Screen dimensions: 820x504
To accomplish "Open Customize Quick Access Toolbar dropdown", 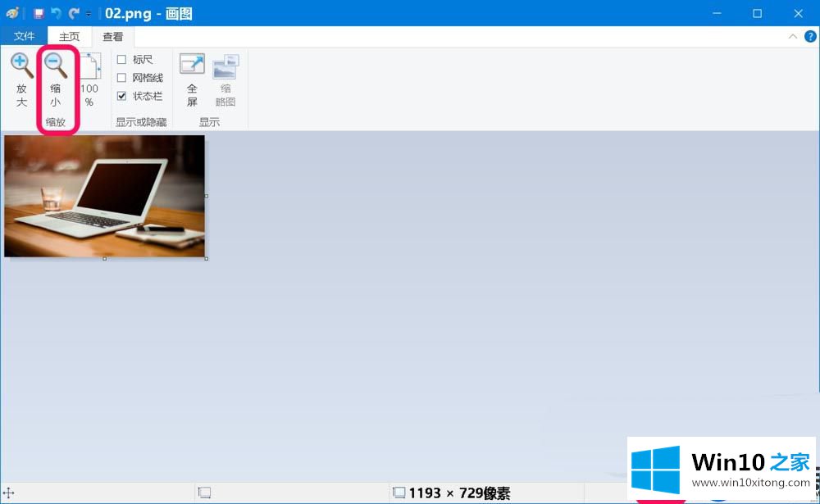I will tap(89, 14).
